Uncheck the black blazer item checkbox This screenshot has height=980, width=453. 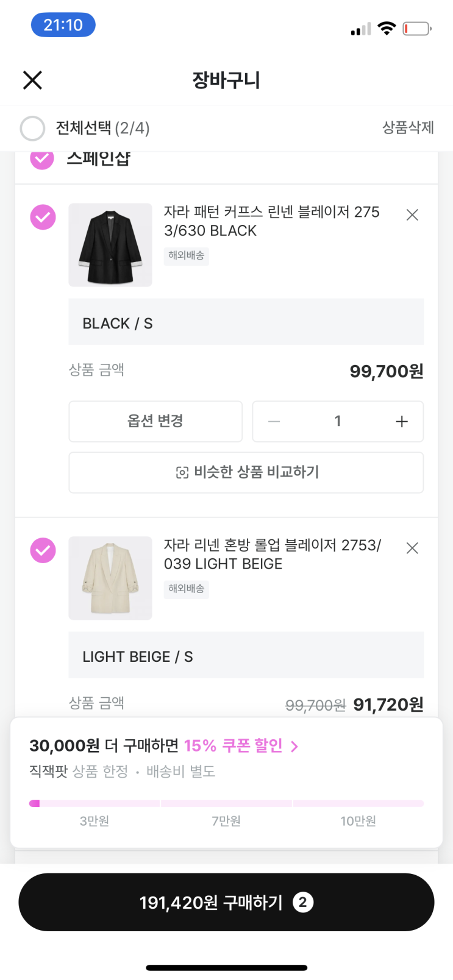tap(43, 217)
